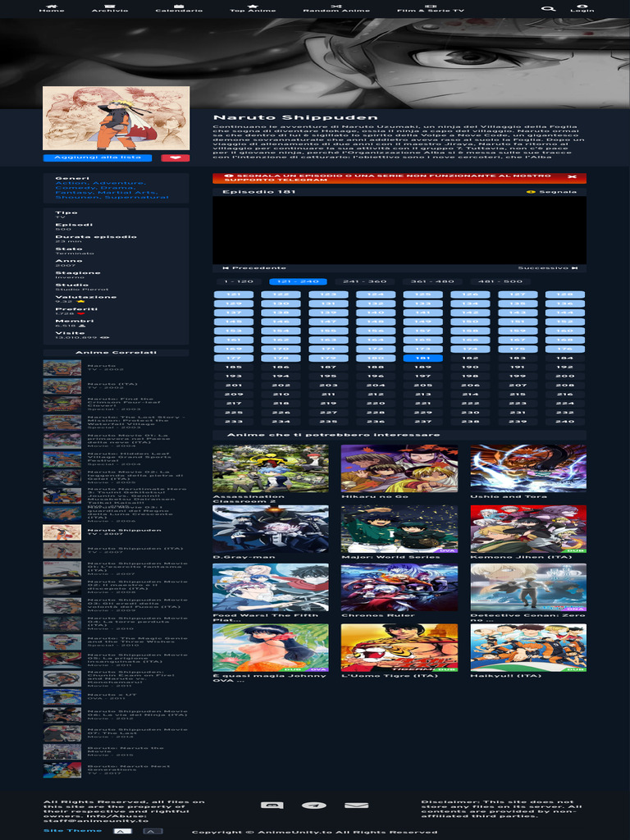
Task: Select episode range 121 - 240
Action: 298,281
